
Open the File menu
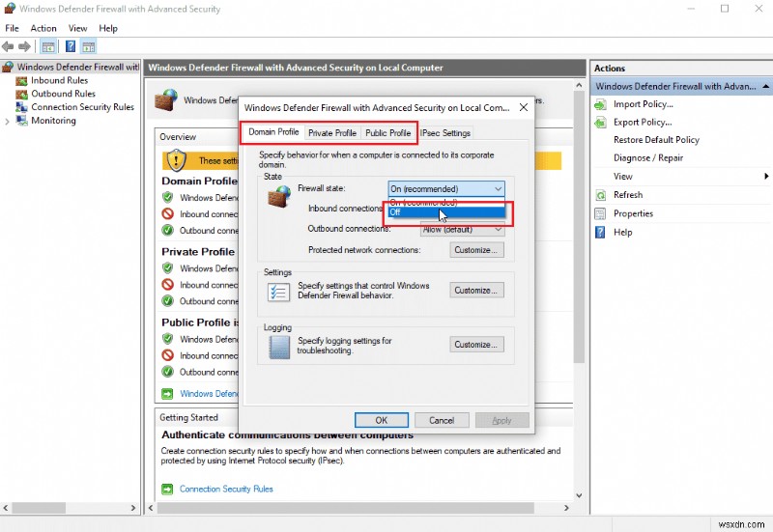pyautogui.click(x=12, y=29)
